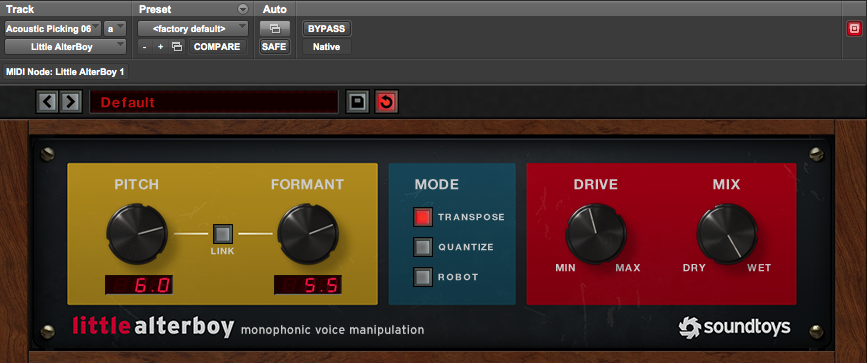Click the MIN label under Drive

click(566, 268)
